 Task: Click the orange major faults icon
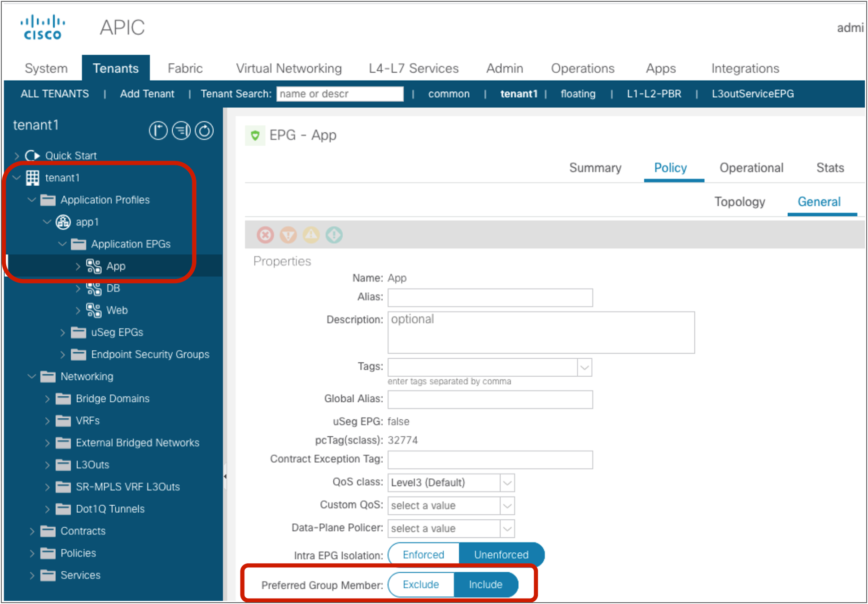(288, 235)
